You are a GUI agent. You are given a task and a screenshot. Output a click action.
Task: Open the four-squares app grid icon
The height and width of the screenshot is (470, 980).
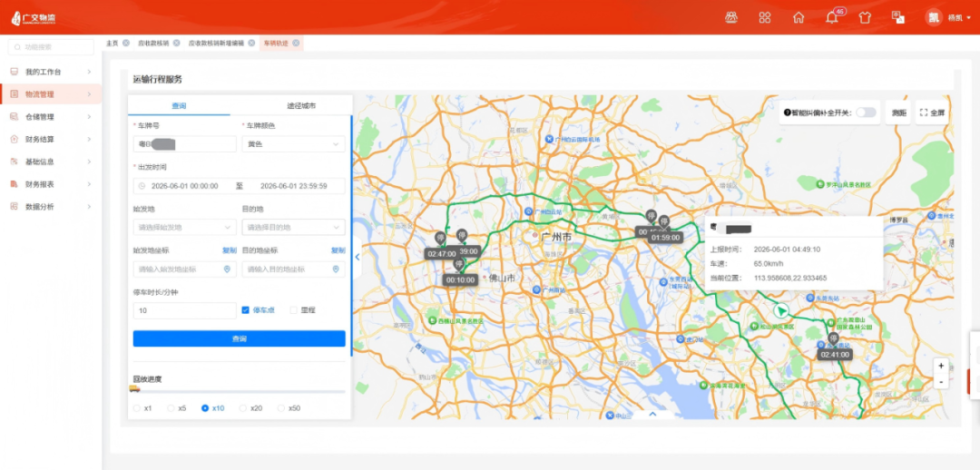pyautogui.click(x=764, y=17)
